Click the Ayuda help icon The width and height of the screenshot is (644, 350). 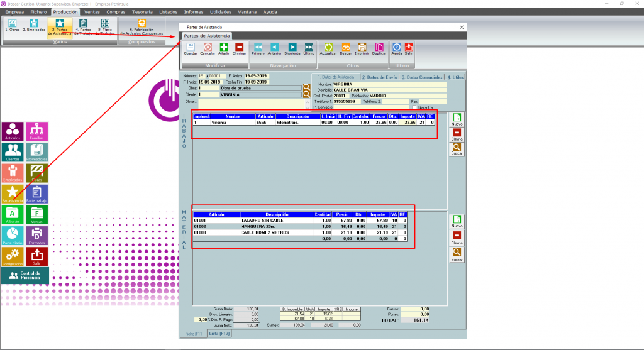[397, 49]
